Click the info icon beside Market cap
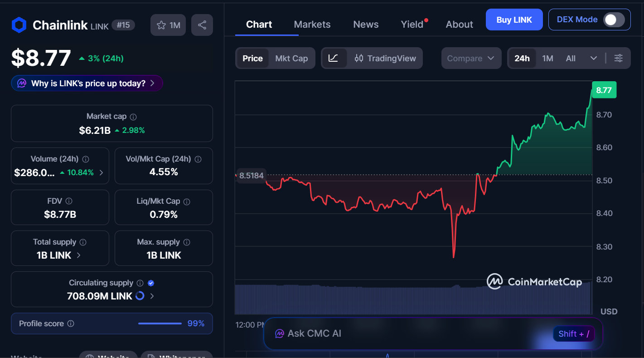This screenshot has width=644, height=358. 132,116
